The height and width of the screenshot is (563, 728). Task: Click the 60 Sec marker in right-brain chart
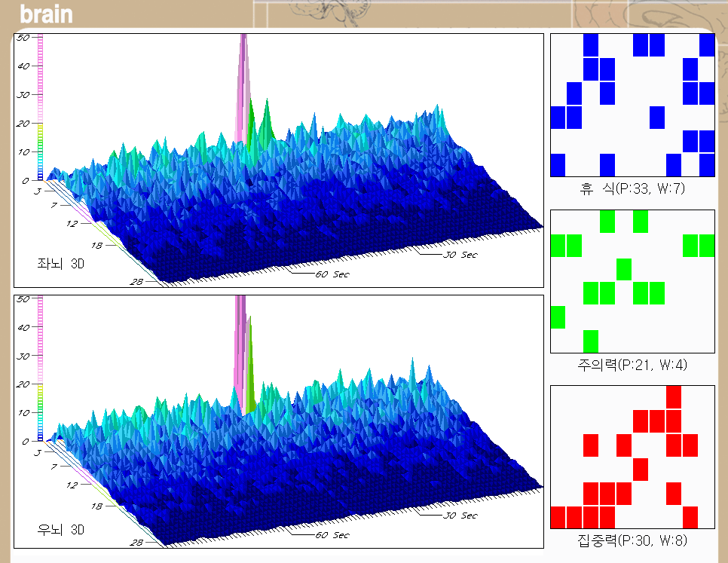tap(332, 535)
